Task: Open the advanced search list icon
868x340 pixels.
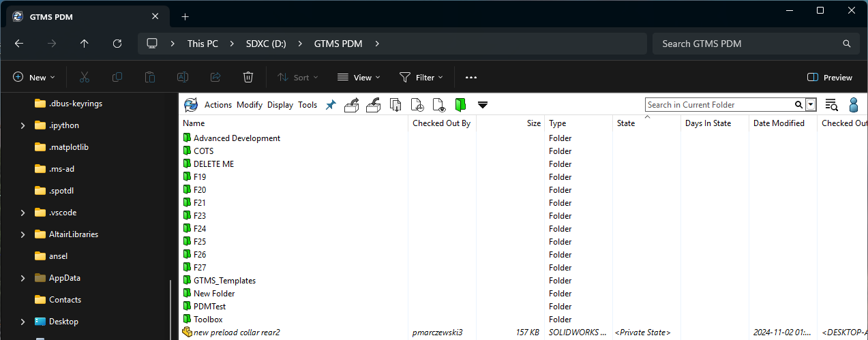Action: (x=831, y=105)
